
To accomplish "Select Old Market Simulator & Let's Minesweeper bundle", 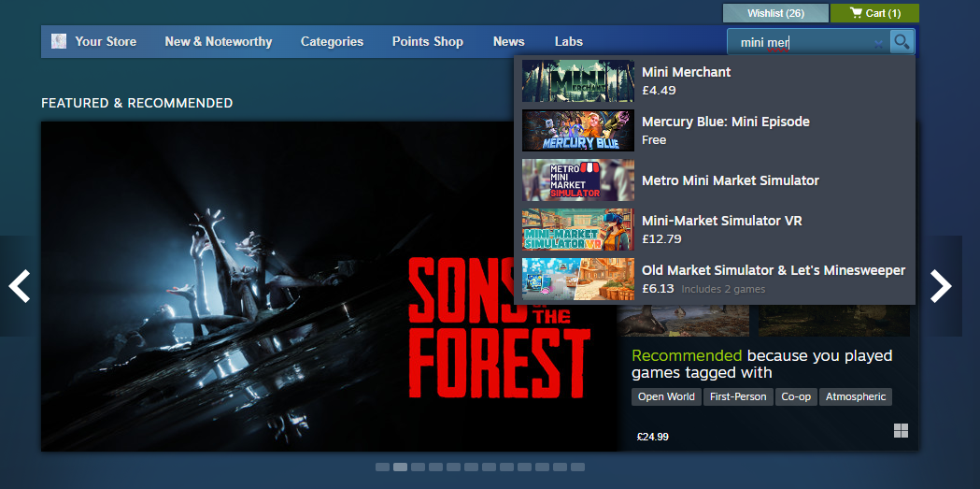I will click(x=715, y=279).
